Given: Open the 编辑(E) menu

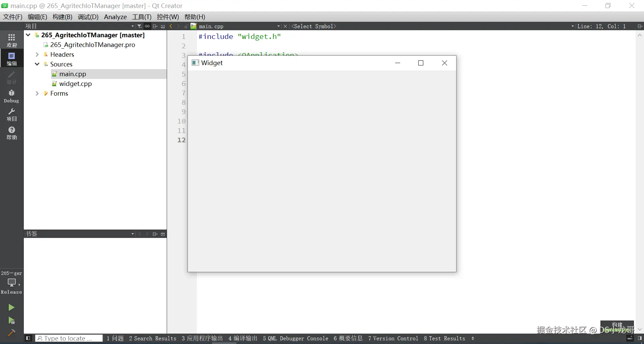Looking at the screenshot, I should click(x=37, y=17).
